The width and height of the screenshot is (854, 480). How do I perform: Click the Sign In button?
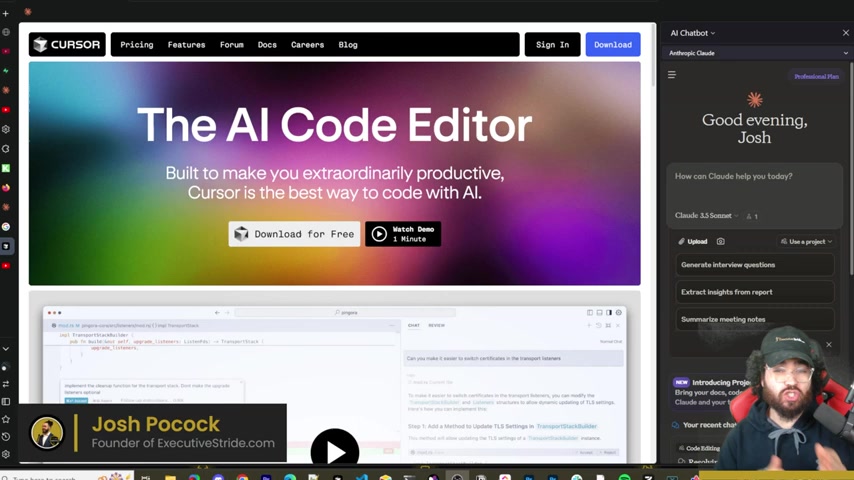coord(552,45)
